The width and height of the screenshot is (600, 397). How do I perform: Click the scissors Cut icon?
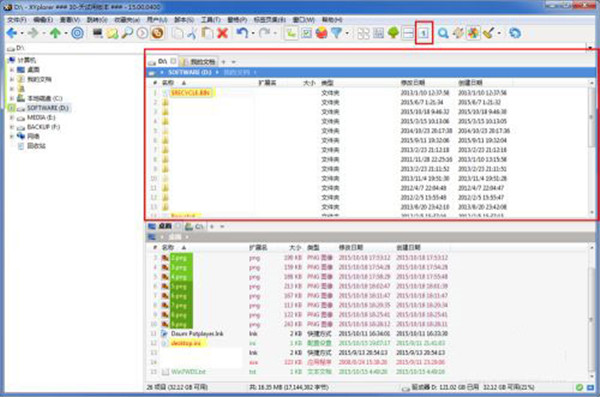pos(192,33)
